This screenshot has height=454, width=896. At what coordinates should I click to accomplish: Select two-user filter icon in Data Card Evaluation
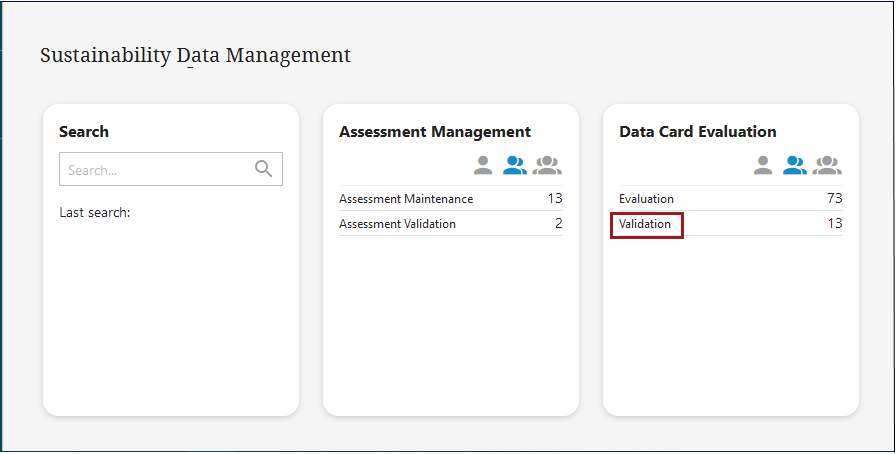coord(795,165)
